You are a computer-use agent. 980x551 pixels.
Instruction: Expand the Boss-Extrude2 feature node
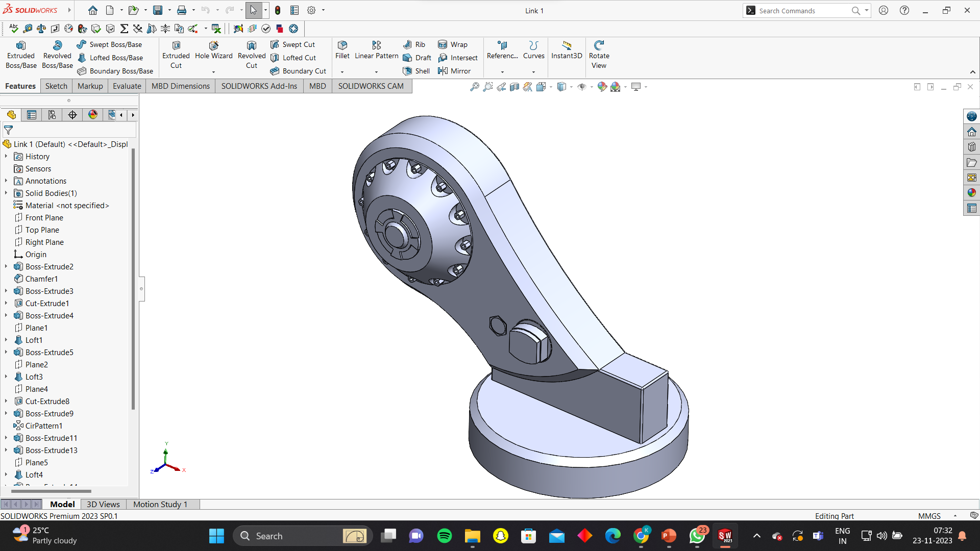point(6,266)
